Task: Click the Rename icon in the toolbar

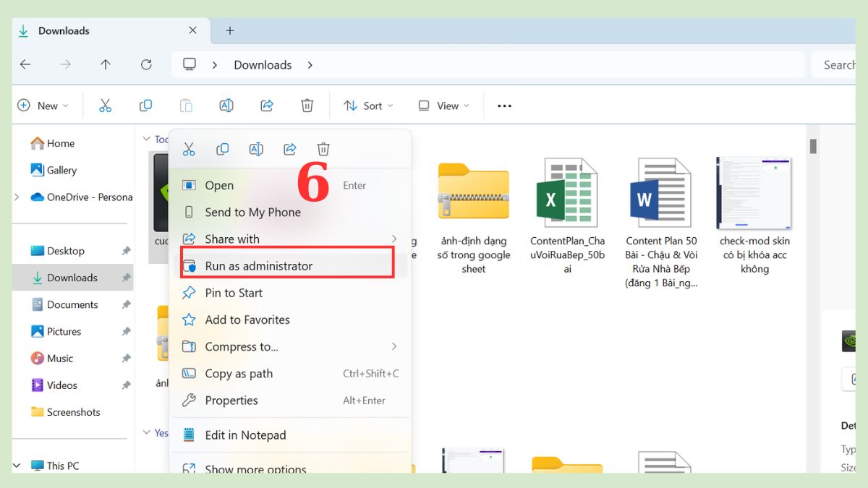Action: [226, 106]
